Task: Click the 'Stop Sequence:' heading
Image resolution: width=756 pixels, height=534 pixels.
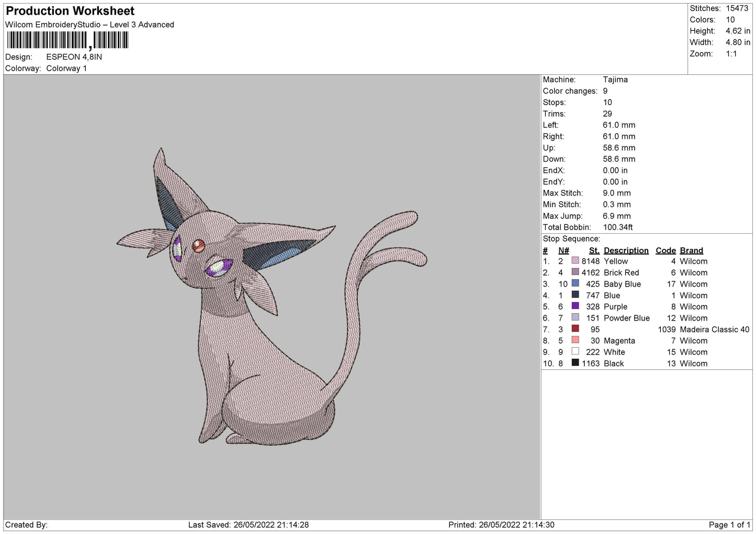Action: [571, 238]
